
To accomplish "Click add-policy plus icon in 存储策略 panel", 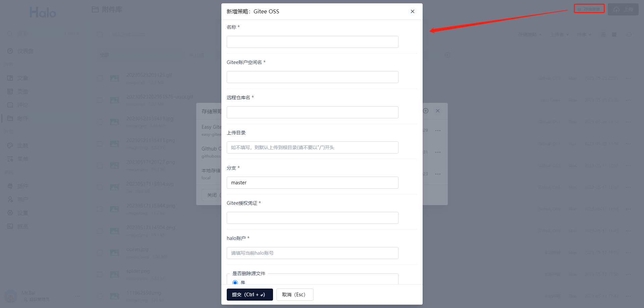I will point(426,111).
